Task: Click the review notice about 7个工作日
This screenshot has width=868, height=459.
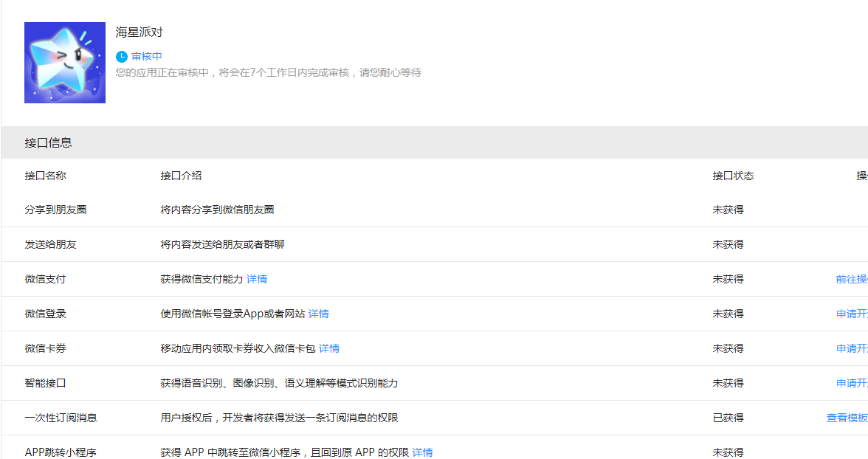Action: point(269,72)
